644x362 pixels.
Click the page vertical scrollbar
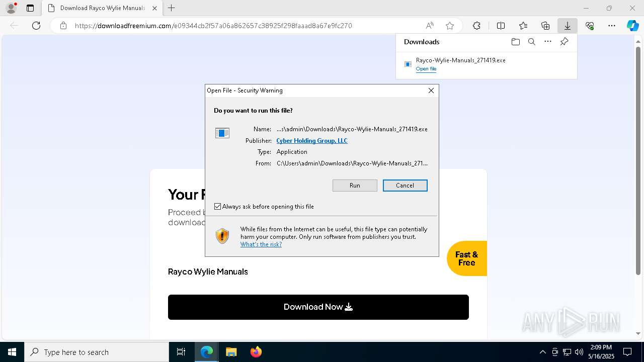[x=638, y=161]
